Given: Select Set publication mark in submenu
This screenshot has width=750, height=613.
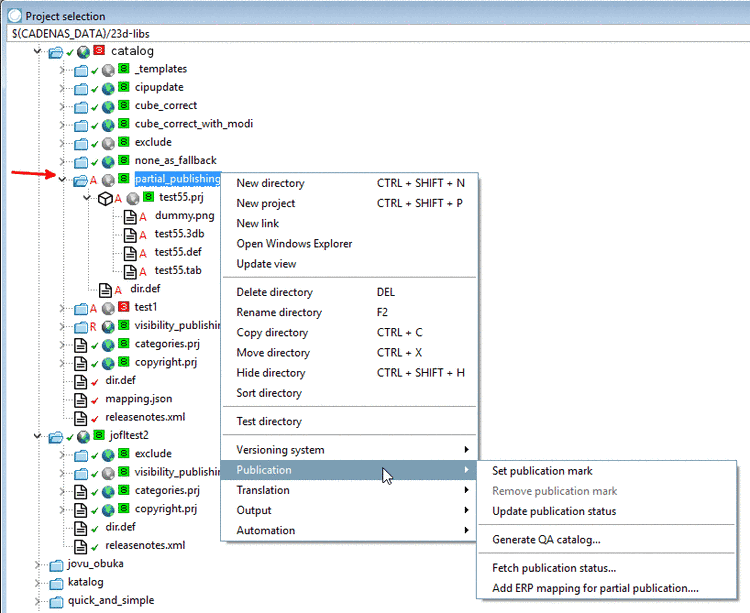Looking at the screenshot, I should 607,471.
